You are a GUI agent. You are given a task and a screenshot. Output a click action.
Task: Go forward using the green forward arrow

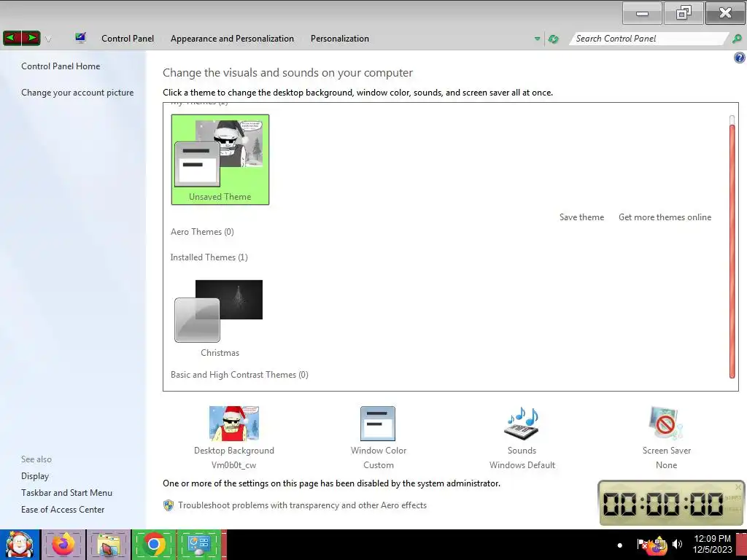[x=31, y=38]
